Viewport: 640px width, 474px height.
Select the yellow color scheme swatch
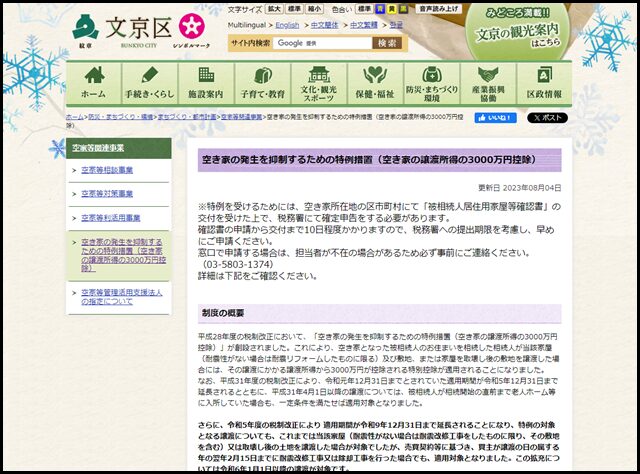pyautogui.click(x=392, y=9)
